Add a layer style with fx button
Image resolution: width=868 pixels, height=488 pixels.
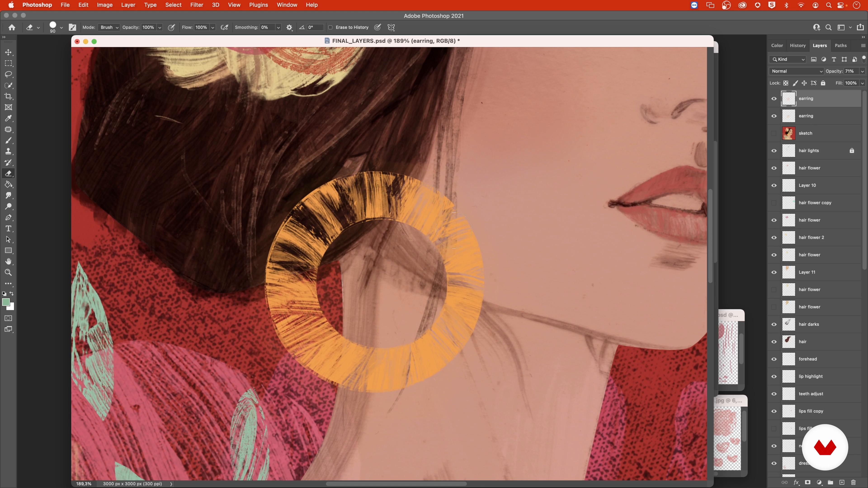(796, 482)
